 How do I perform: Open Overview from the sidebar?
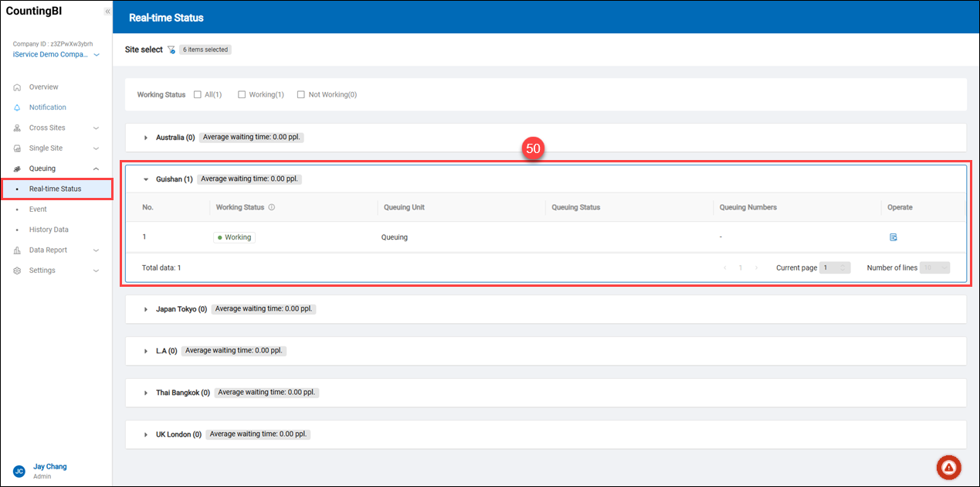(43, 87)
